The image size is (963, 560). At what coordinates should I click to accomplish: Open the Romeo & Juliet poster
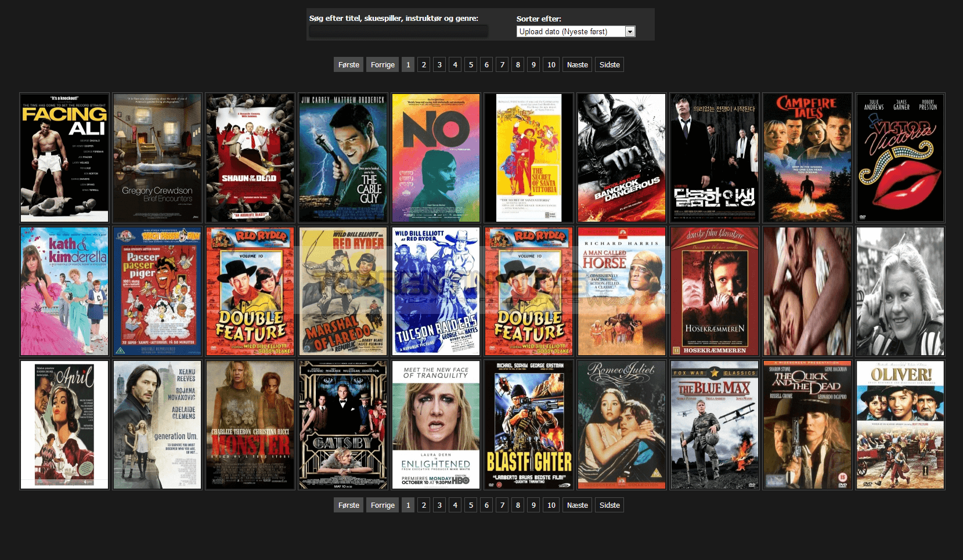pyautogui.click(x=622, y=425)
